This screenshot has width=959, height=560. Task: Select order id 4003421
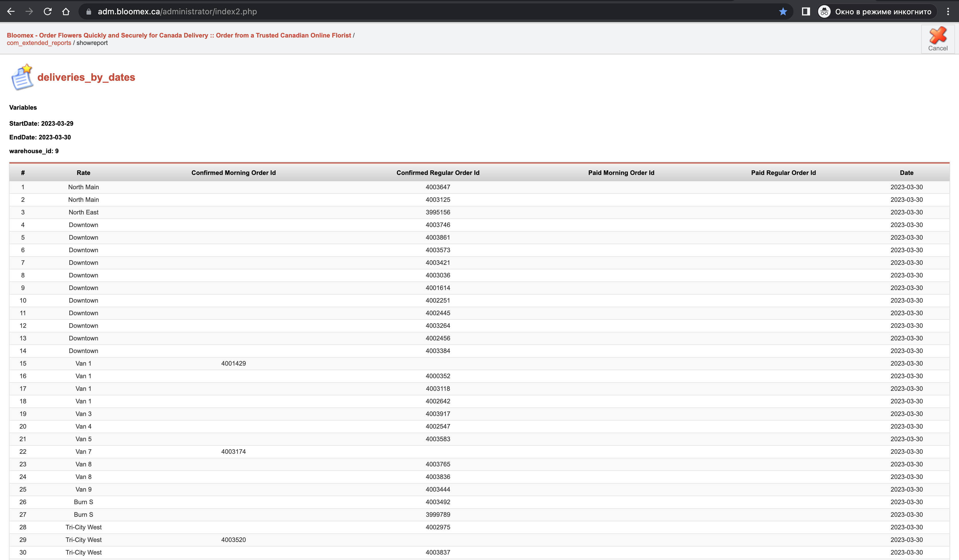click(x=438, y=263)
